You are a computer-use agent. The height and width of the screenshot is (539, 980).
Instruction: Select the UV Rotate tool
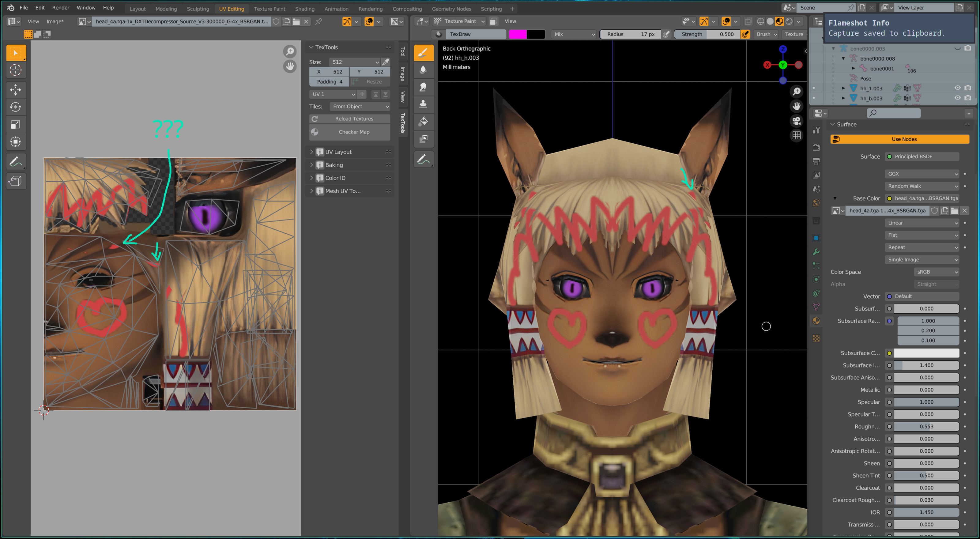tap(16, 107)
